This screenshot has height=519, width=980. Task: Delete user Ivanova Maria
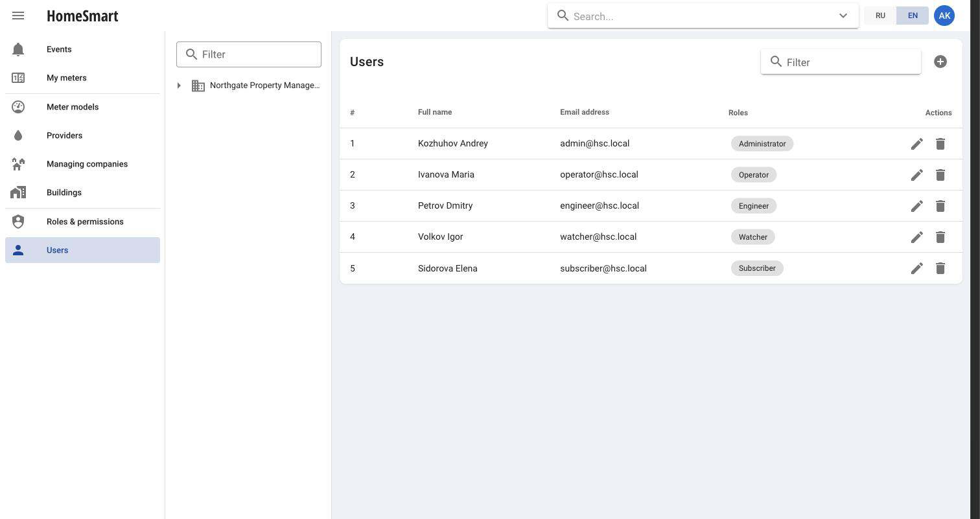pyautogui.click(x=940, y=175)
